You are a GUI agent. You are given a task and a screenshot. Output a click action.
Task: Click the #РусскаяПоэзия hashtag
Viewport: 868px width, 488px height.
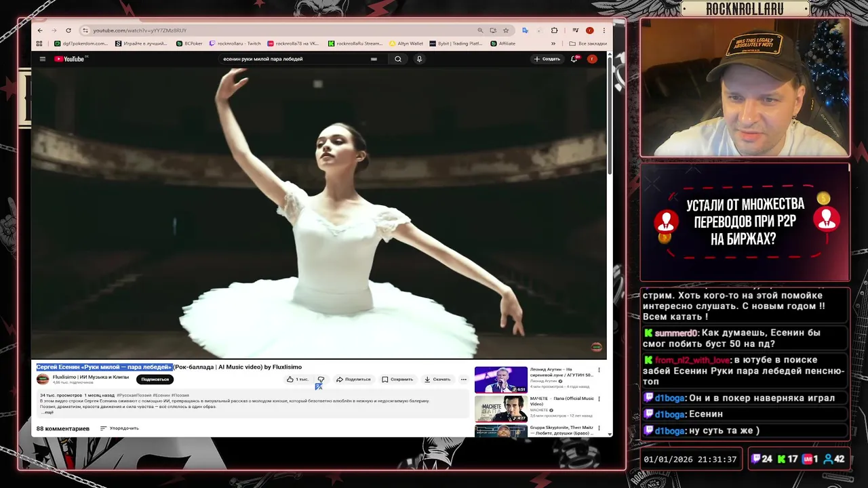click(134, 395)
